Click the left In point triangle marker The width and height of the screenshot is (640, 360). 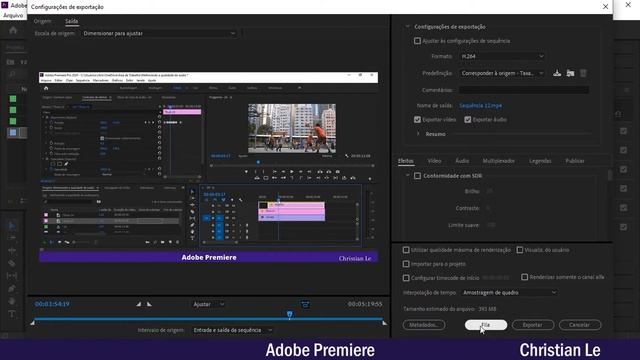coord(33,323)
